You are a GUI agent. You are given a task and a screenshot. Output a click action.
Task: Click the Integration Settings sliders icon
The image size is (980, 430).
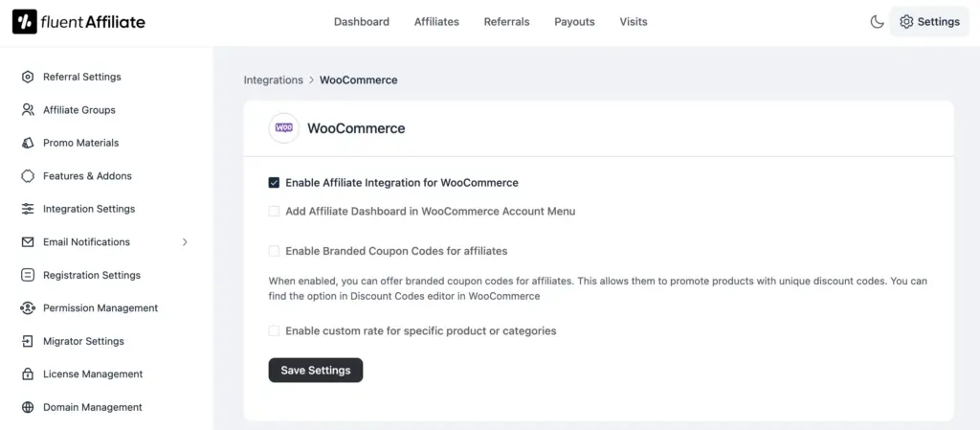coord(28,209)
